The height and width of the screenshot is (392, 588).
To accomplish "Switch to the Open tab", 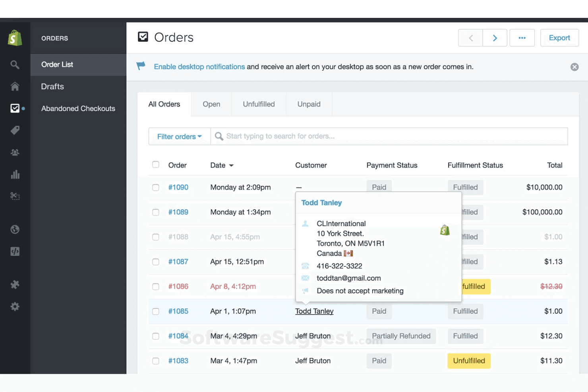I will pyautogui.click(x=211, y=104).
